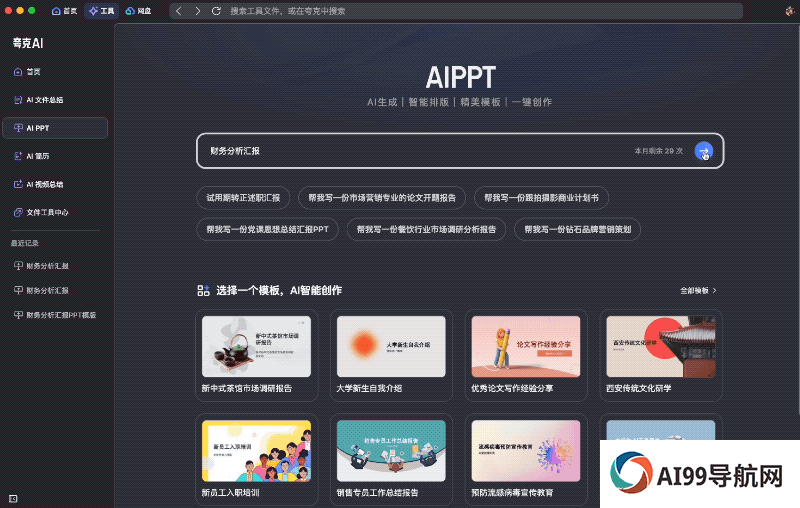Switch to the 工具 tab
The width and height of the screenshot is (800, 508).
[x=101, y=11]
